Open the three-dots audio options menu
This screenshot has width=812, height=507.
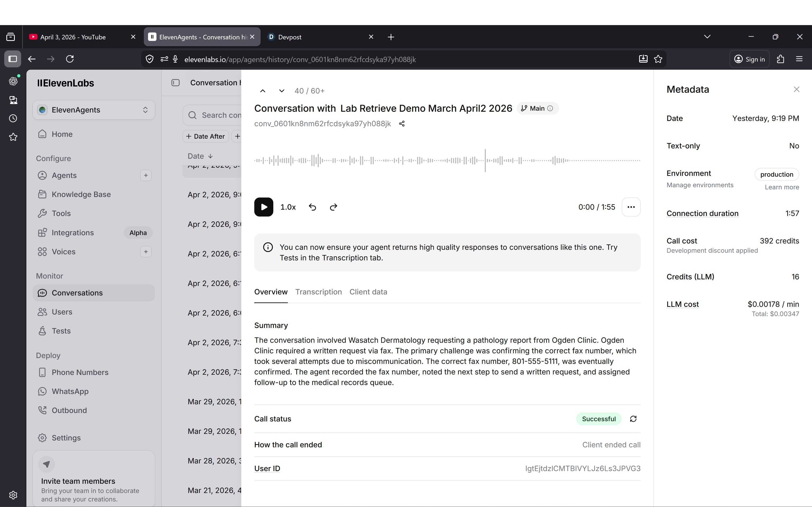(x=631, y=207)
